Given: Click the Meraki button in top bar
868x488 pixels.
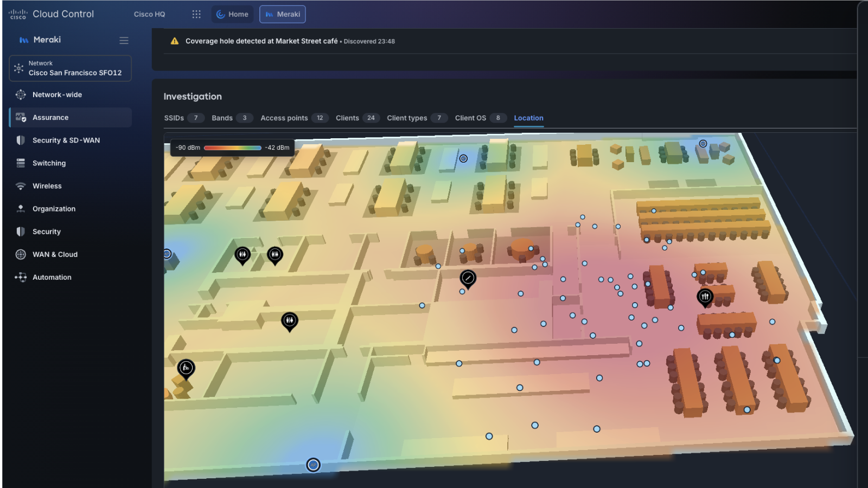Looking at the screenshot, I should 282,14.
